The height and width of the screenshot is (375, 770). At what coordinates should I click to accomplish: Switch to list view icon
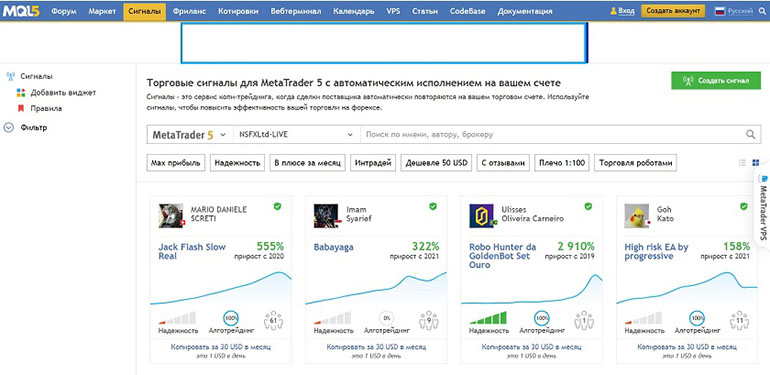tap(742, 162)
